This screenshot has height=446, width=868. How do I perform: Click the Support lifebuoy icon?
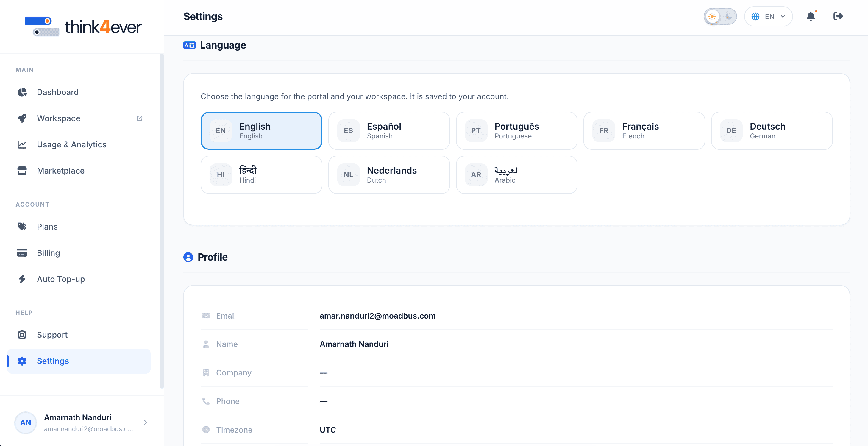(x=22, y=335)
